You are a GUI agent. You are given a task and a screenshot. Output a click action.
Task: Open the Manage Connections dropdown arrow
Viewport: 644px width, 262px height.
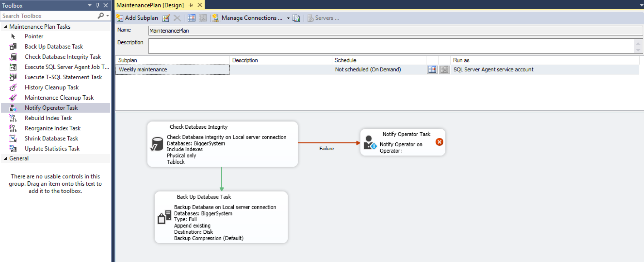[x=288, y=18]
